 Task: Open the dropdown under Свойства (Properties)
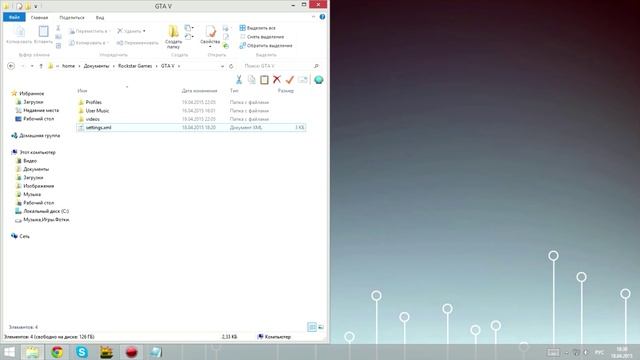[210, 47]
